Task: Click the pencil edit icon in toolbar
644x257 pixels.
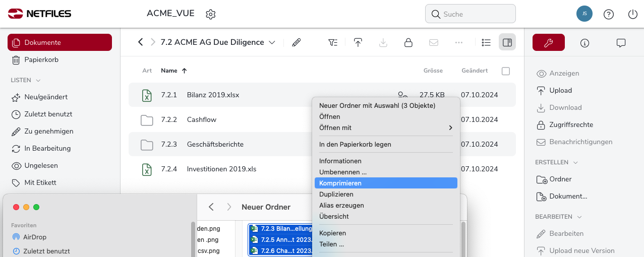Action: pyautogui.click(x=297, y=43)
